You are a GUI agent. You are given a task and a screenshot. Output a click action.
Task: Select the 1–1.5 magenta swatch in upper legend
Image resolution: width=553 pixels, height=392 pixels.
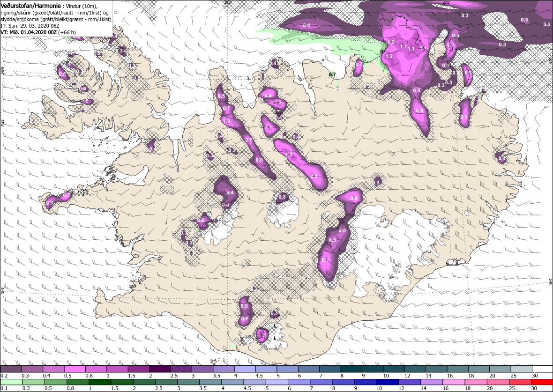click(117, 369)
